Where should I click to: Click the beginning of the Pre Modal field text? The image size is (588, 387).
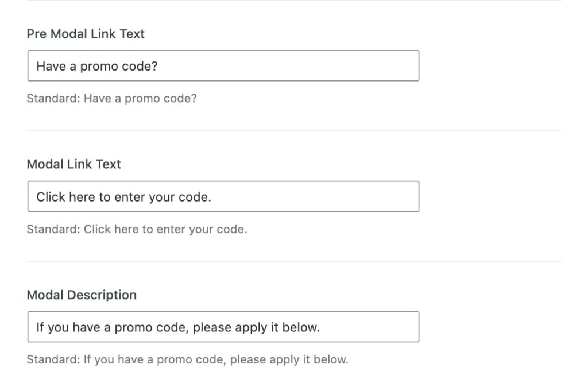pos(39,66)
